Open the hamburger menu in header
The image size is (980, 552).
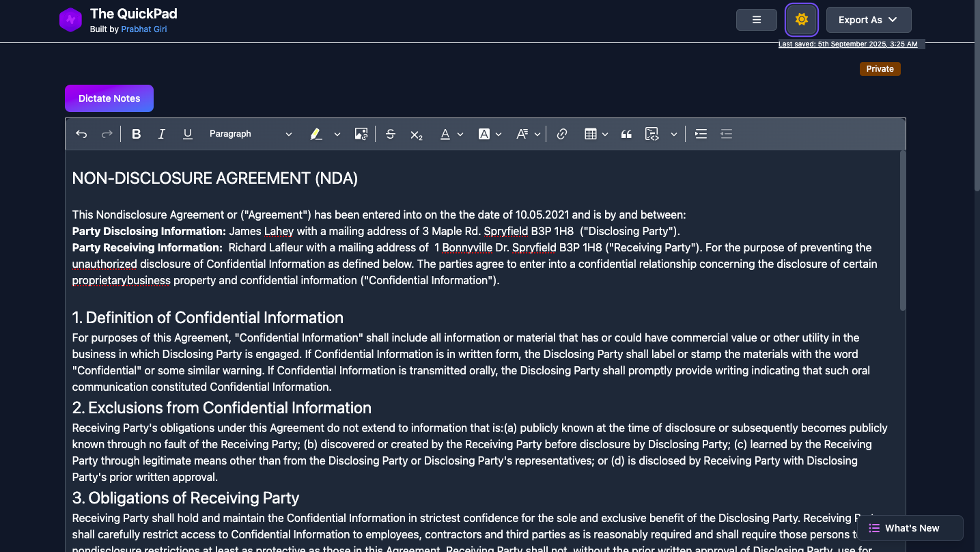coord(757,20)
